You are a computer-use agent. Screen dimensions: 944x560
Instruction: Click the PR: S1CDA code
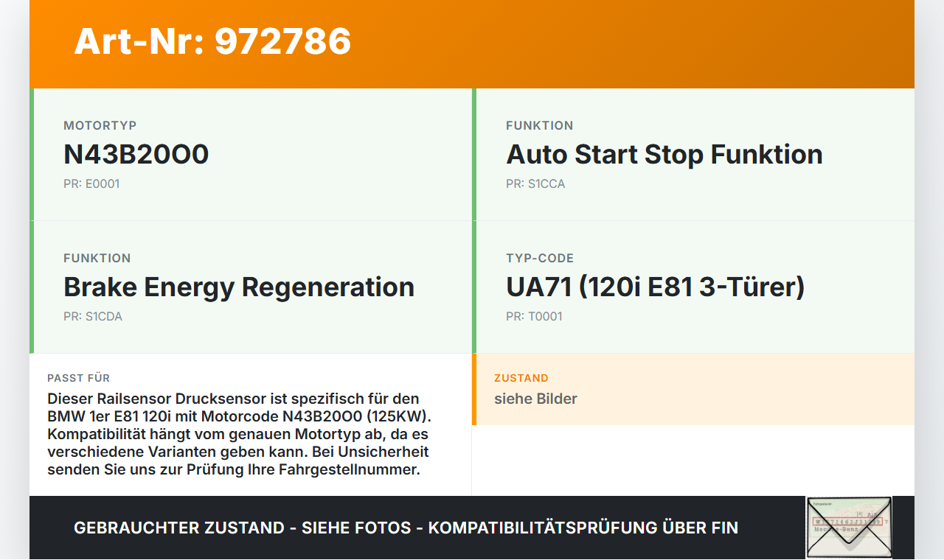pyautogui.click(x=93, y=316)
